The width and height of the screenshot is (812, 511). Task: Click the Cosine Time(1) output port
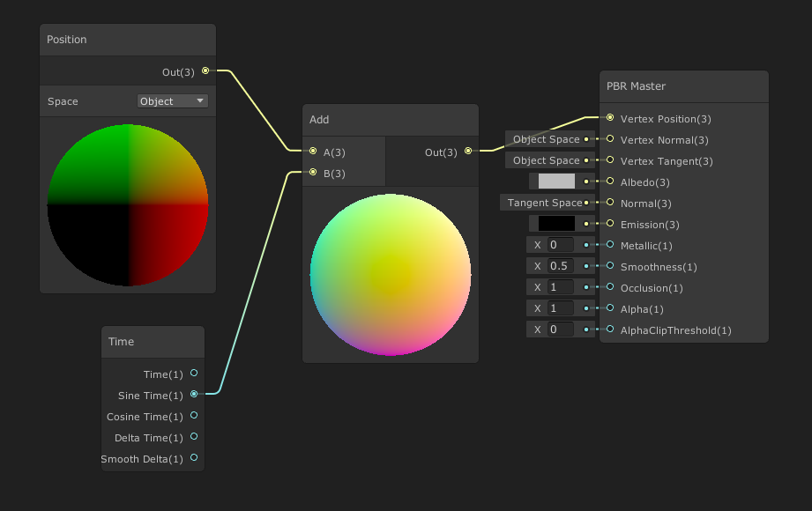[x=194, y=415]
